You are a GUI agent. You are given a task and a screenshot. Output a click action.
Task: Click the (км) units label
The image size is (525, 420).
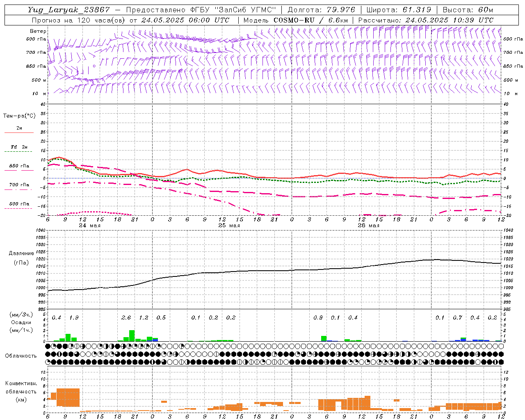(x=21, y=399)
